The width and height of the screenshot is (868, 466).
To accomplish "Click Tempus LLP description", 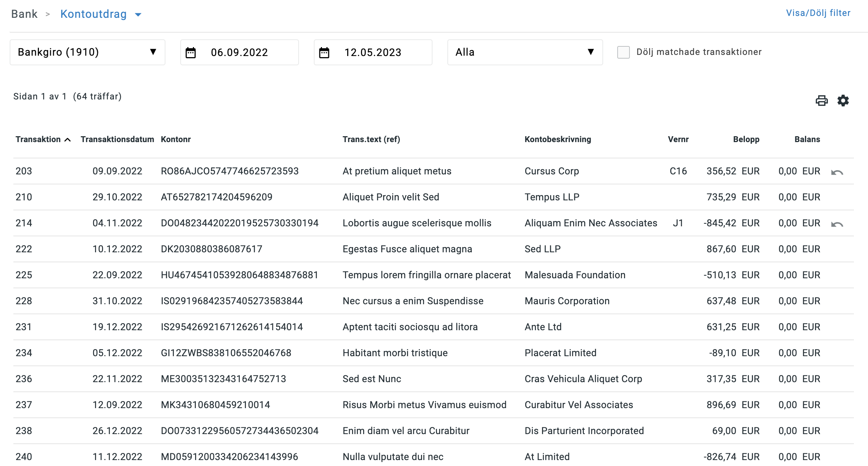I will coord(552,197).
